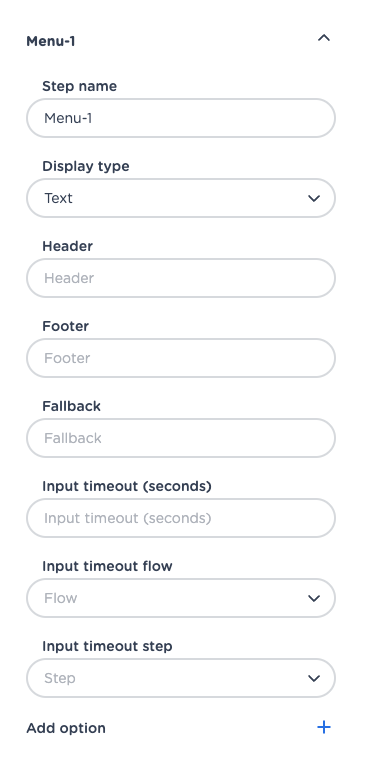The width and height of the screenshot is (368, 766).
Task: Click the Input timeout step label
Action: coord(108,646)
